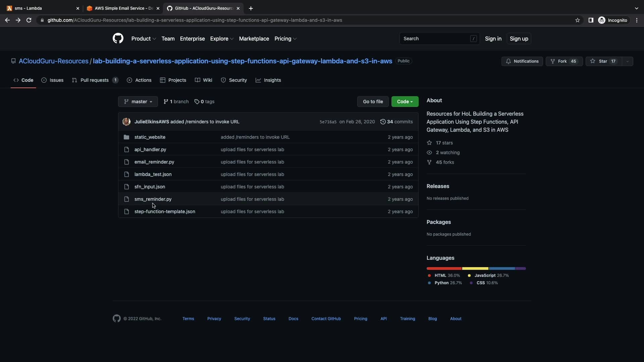Image resolution: width=644 pixels, height=362 pixels.
Task: Click the bookmark star icon in the address bar
Action: 577,20
